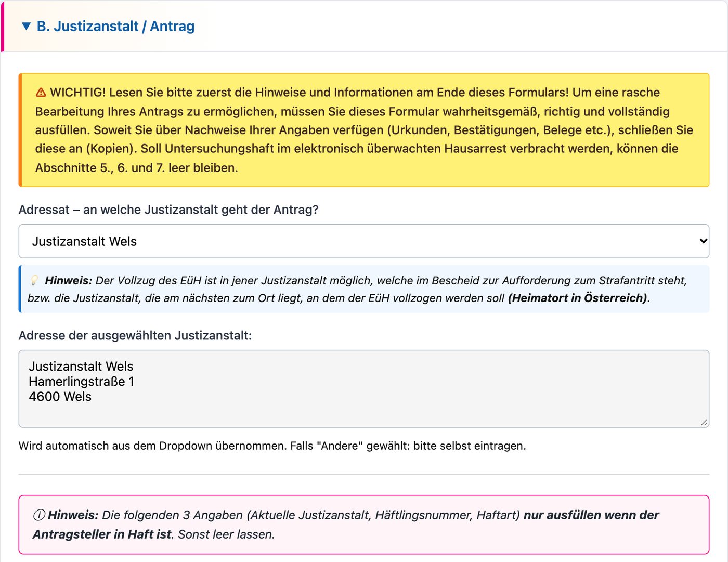Click label 'Adressat – an welche Justizanstalt geht der Antrag?'
This screenshot has width=728, height=562.
tap(168, 210)
